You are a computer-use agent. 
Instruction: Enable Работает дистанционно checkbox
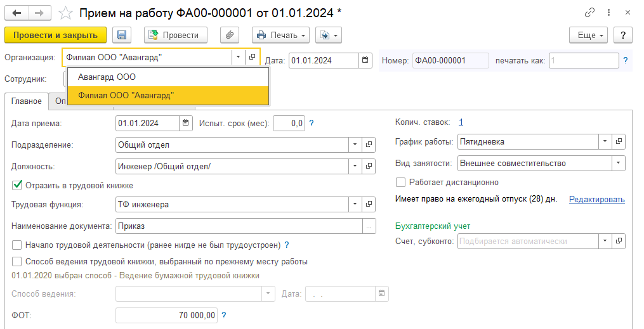400,182
